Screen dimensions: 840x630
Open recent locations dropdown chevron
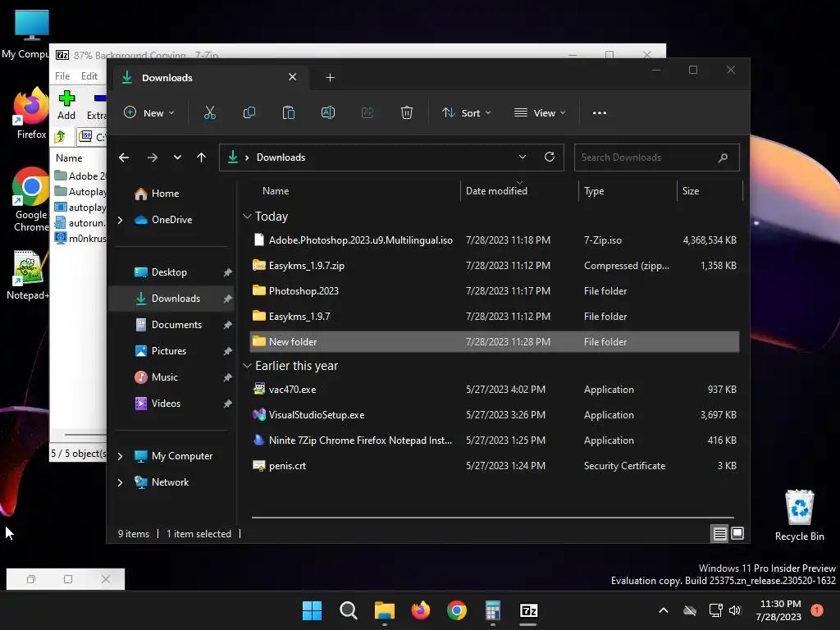coord(177,157)
